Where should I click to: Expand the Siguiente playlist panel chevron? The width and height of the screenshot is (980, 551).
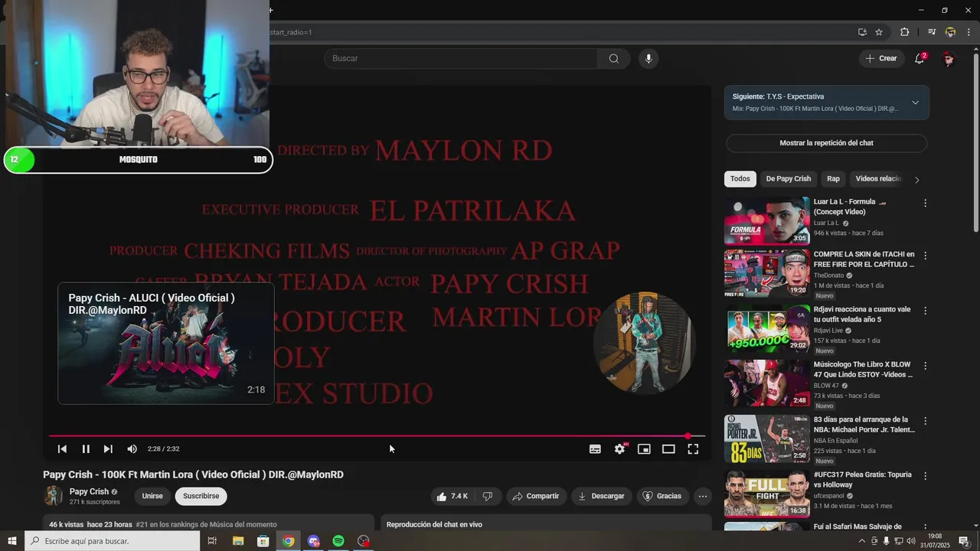[x=915, y=103]
